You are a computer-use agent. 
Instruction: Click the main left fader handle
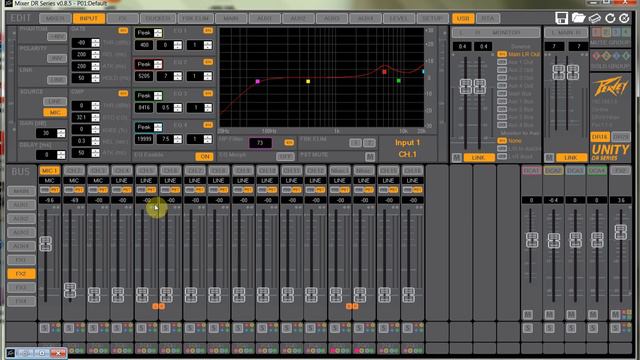point(558,72)
